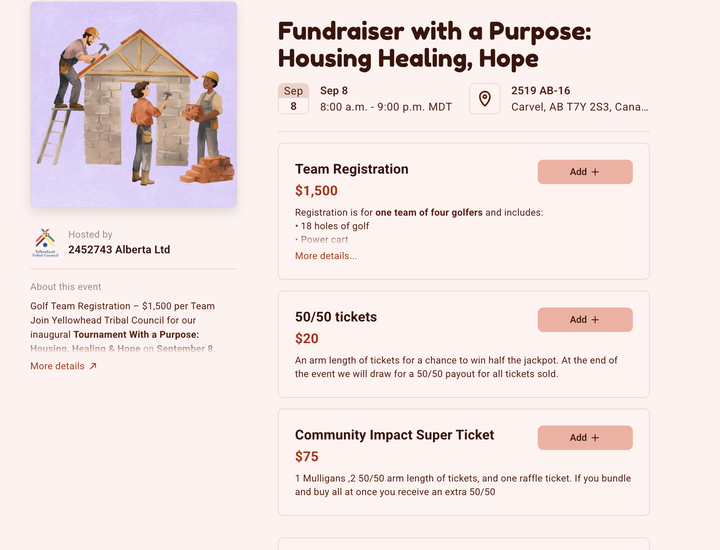Click the Sep 8 calendar date icon
This screenshot has width=720, height=550.
point(293,99)
